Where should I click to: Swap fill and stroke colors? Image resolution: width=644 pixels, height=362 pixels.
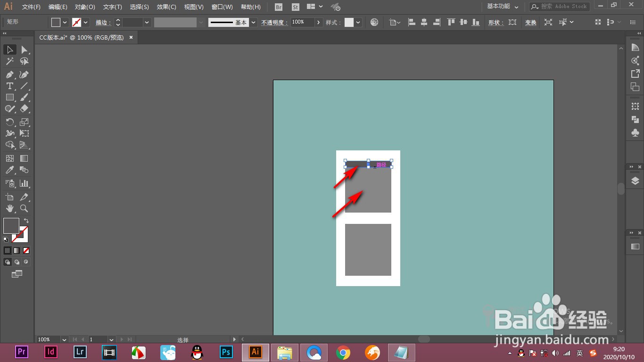tap(26, 221)
